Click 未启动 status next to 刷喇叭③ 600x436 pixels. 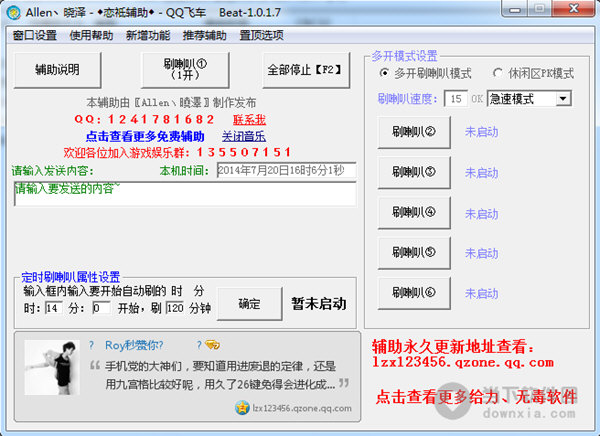coord(481,173)
